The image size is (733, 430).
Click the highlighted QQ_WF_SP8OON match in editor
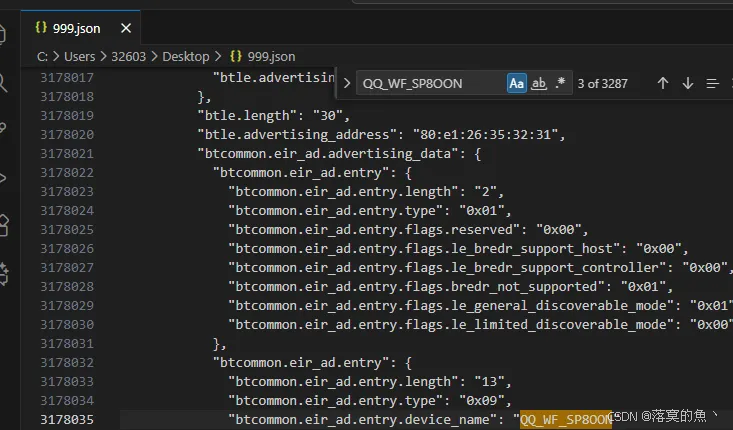coord(566,419)
